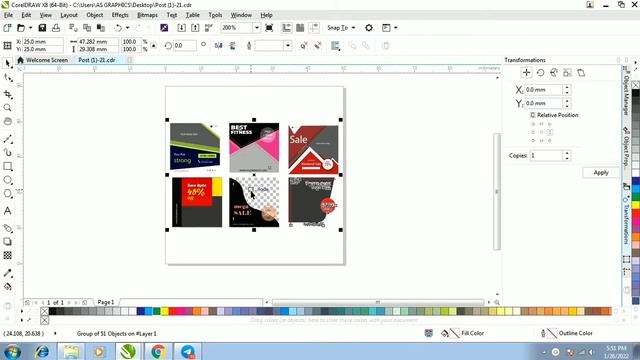Open the Page 1 tab
Viewport: 640px width, 360px height.
coord(106,302)
